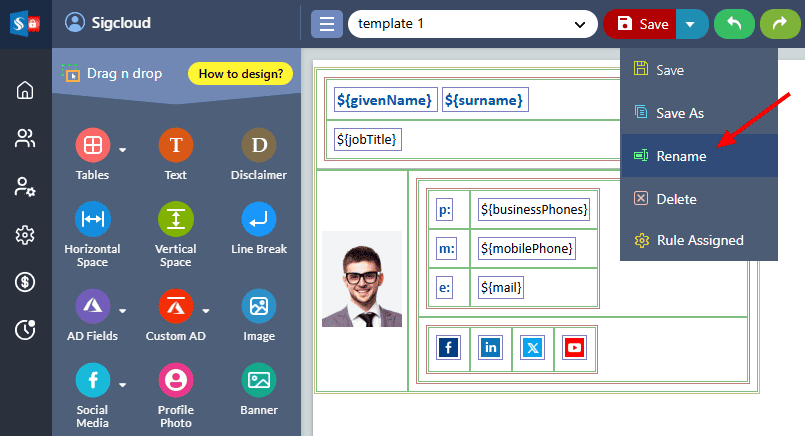Pick the Text element tool
The height and width of the screenshot is (436, 805).
tap(175, 146)
